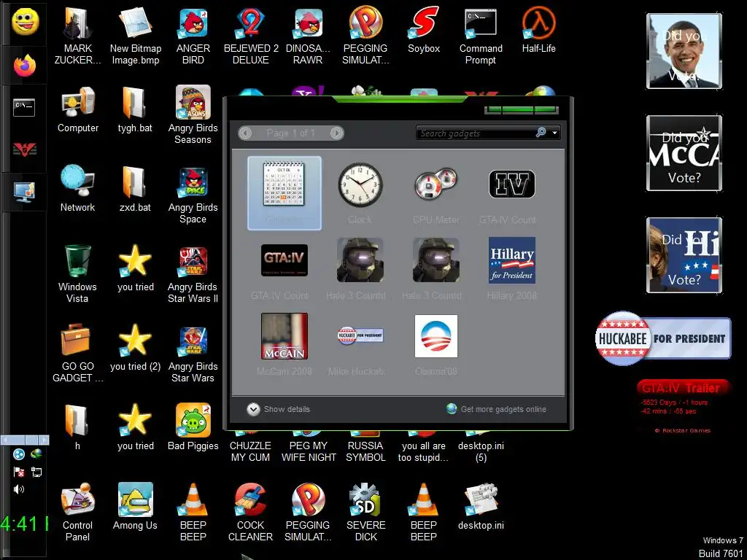Click the Huckabee For President desktop gadget
The image size is (747, 560).
pos(663,338)
